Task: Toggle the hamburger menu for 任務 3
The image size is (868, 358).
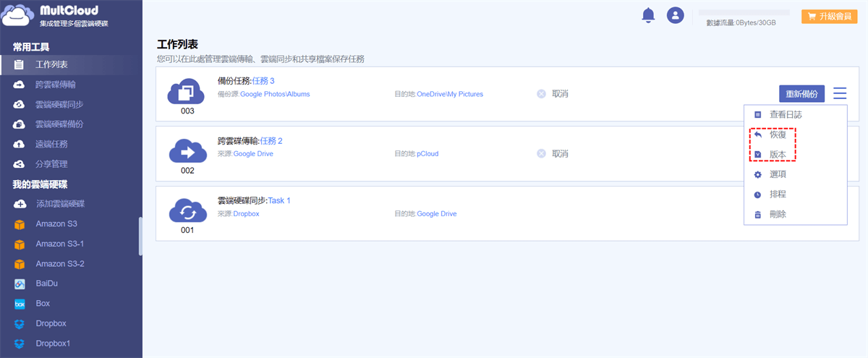Action: pos(839,93)
